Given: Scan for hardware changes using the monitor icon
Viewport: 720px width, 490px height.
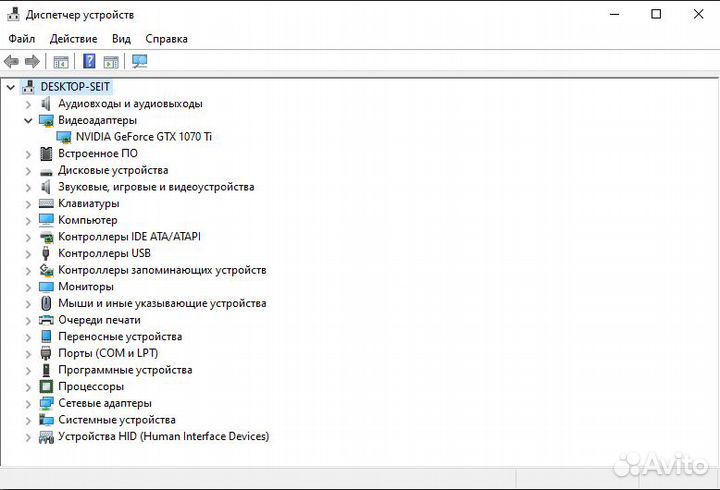Looking at the screenshot, I should click(x=140, y=62).
